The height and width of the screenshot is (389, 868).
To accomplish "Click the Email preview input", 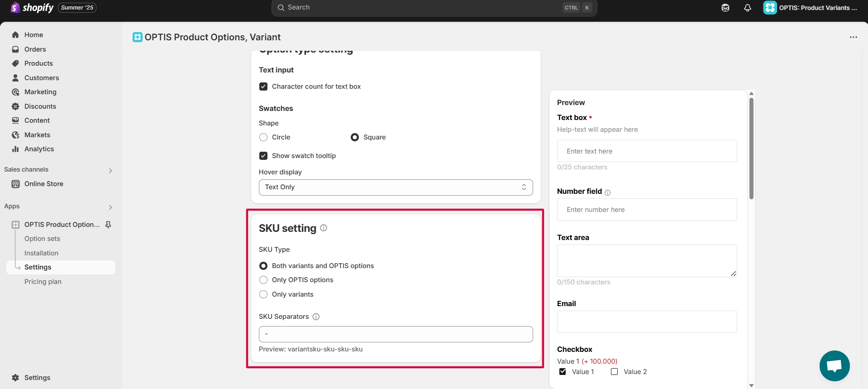I will (647, 322).
